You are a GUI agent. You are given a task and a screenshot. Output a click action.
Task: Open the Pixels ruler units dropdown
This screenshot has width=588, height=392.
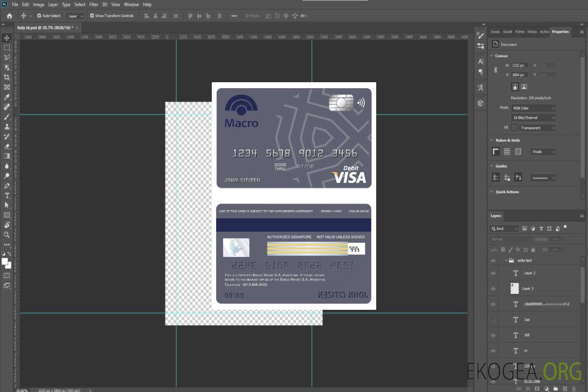point(543,152)
